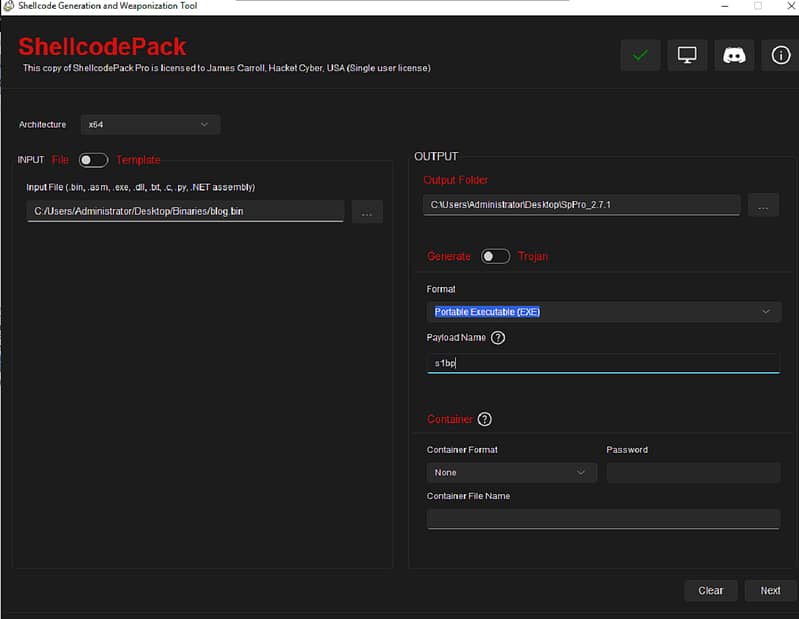Click the Clear button
This screenshot has height=619, width=799.
point(710,590)
